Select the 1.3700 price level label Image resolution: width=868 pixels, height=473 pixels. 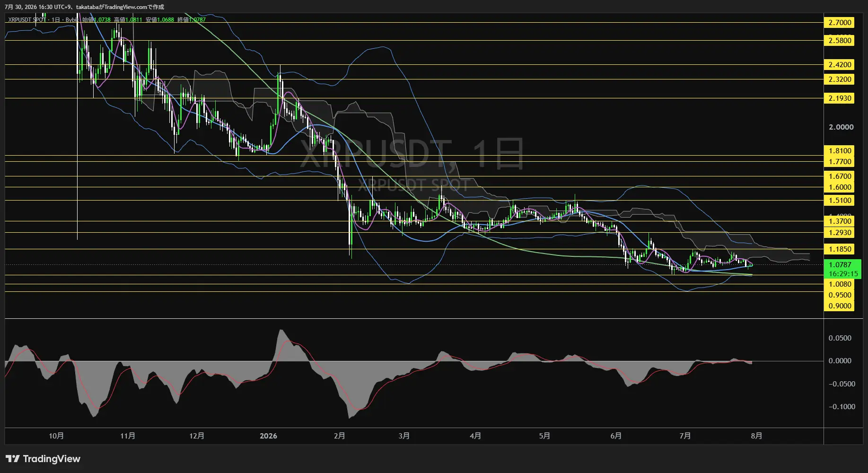[x=840, y=221]
